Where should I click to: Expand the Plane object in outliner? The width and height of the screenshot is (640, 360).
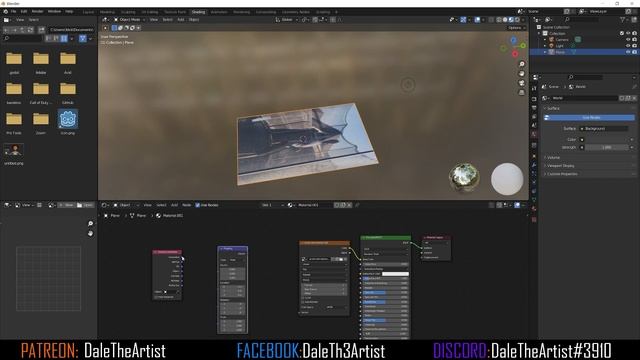coord(545,52)
